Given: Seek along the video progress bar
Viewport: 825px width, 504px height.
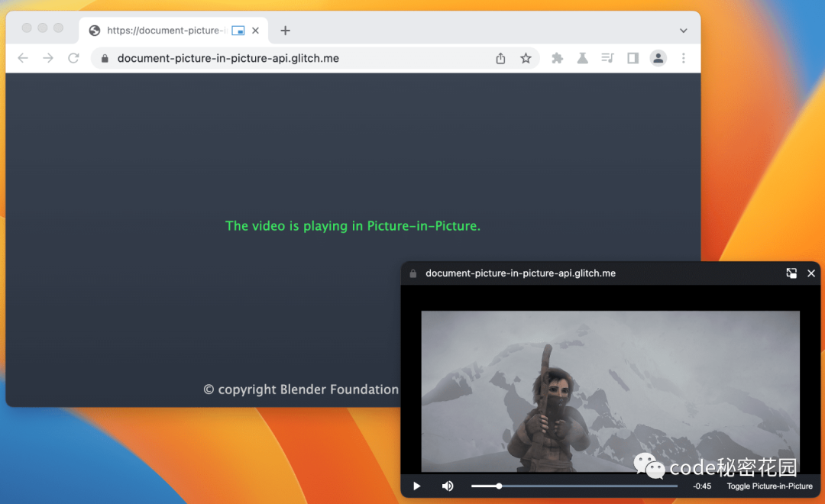Looking at the screenshot, I should pyautogui.click(x=574, y=486).
